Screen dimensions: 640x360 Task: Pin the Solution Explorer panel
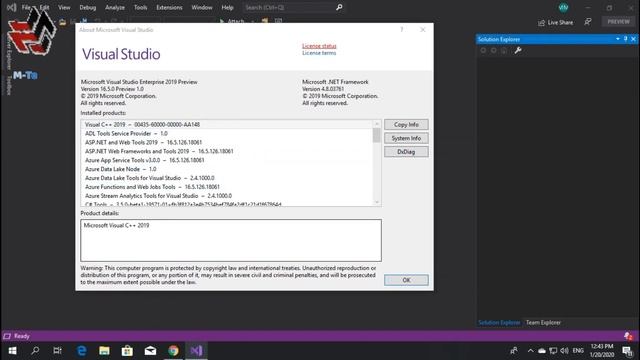coord(625,39)
